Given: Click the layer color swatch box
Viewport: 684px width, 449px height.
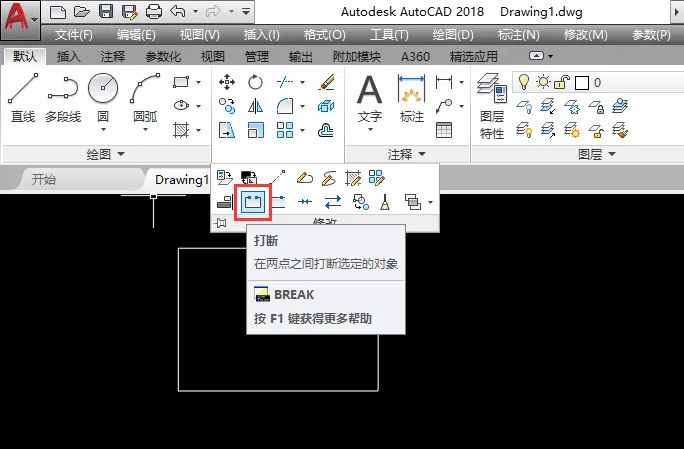Looking at the screenshot, I should tap(582, 82).
